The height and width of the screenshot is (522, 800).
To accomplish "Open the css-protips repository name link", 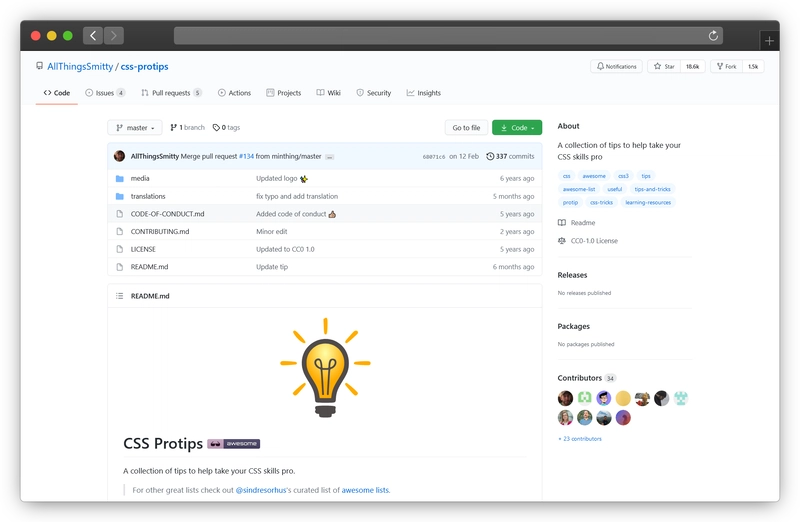I will 144,66.
